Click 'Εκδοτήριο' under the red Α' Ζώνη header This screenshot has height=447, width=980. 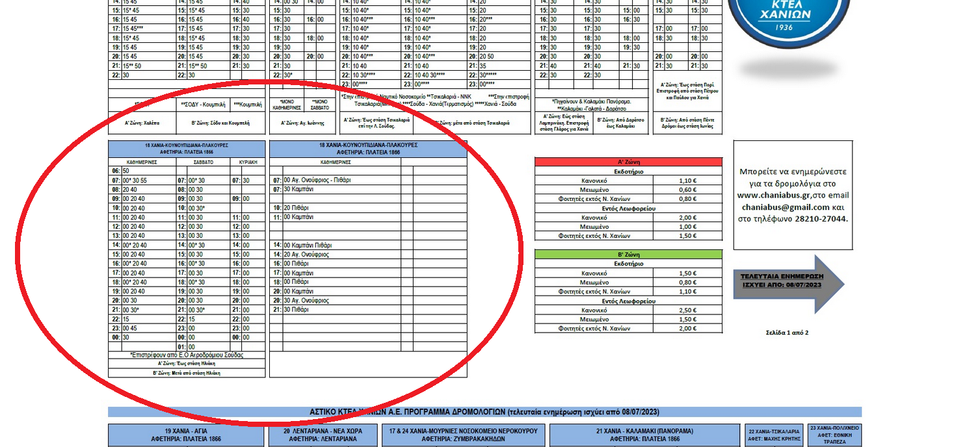[x=628, y=171]
